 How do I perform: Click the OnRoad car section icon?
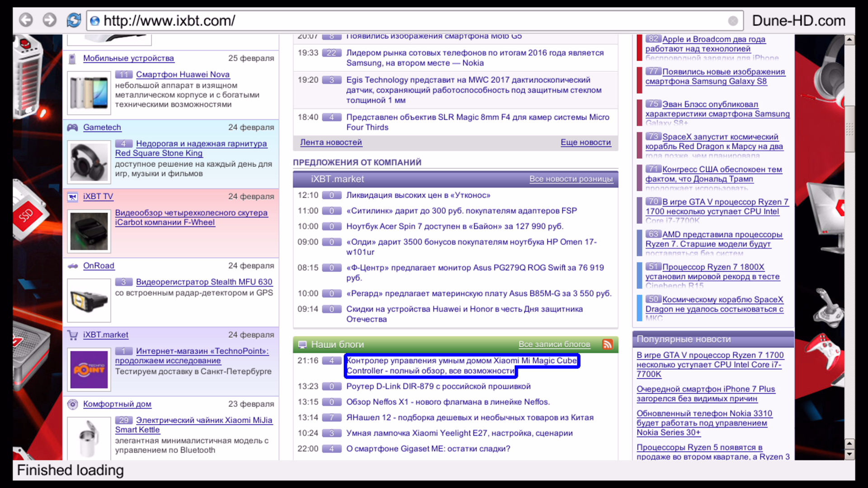pos(72,266)
